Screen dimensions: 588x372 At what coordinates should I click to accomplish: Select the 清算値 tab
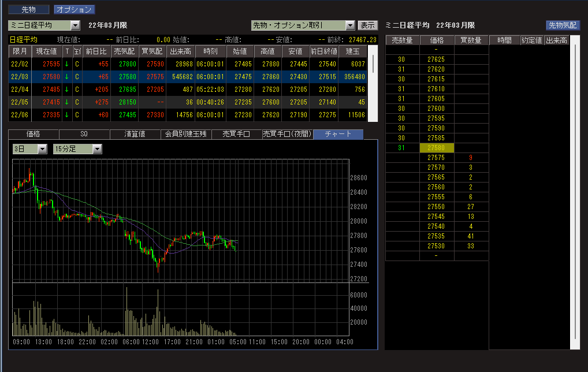click(135, 134)
